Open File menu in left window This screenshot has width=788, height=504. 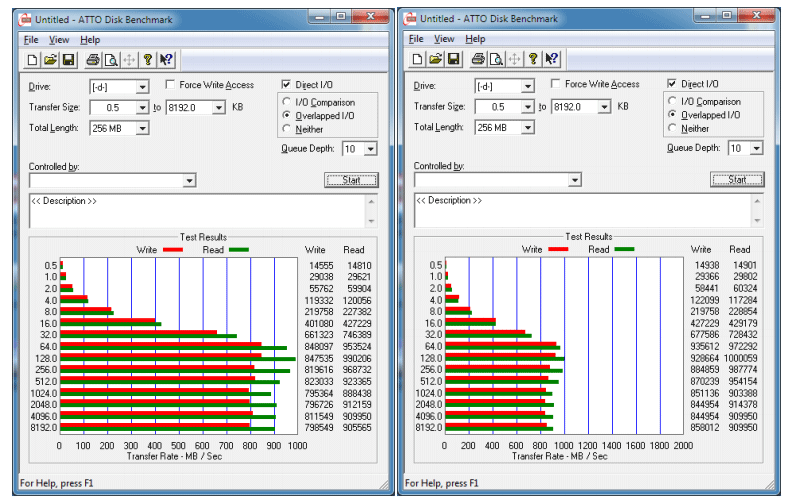[x=31, y=40]
